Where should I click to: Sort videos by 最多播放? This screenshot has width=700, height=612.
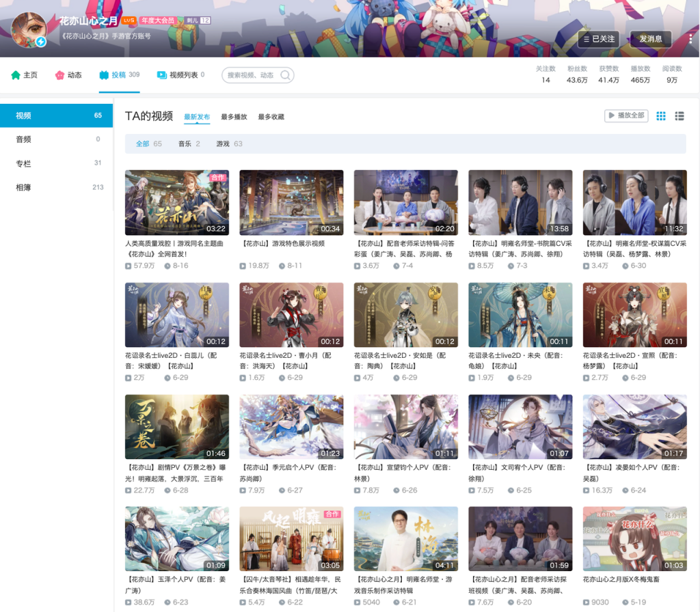click(x=234, y=117)
